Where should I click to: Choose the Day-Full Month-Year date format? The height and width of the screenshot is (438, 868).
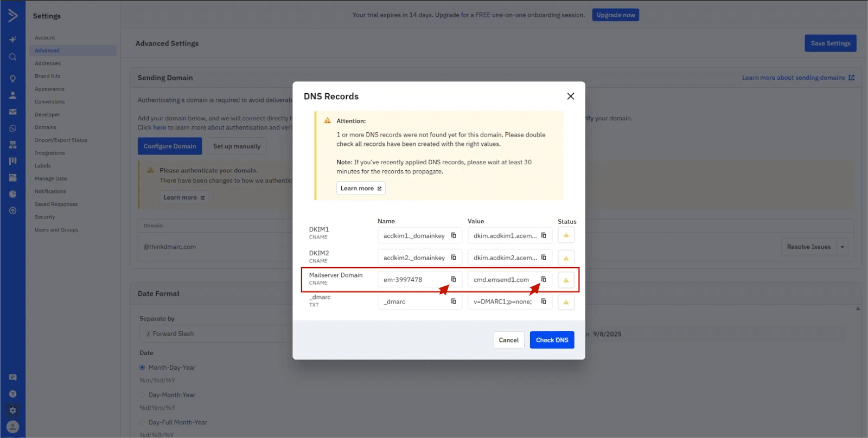coord(142,422)
